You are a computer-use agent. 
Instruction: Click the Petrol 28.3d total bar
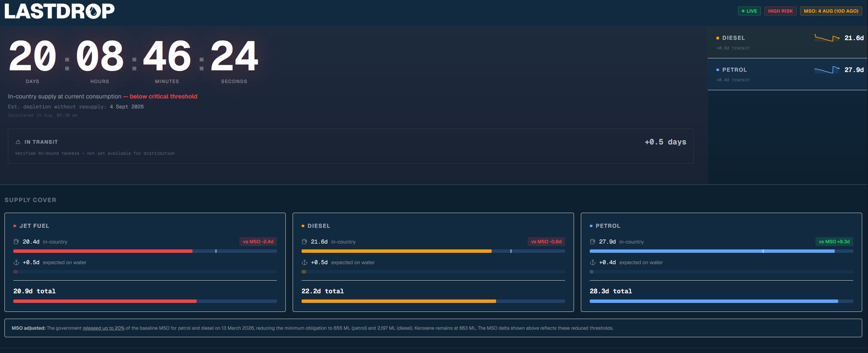pos(722,302)
